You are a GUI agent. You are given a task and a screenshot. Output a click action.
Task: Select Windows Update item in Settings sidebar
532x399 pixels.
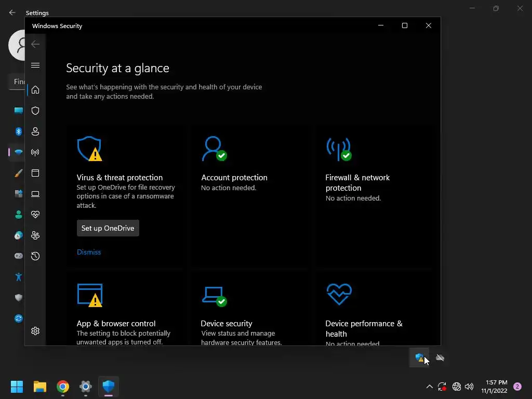pyautogui.click(x=19, y=318)
